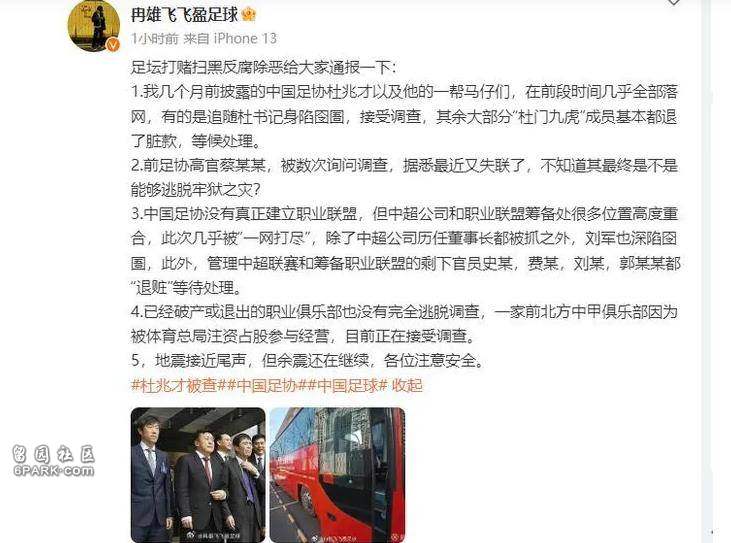Click the 来自 iPhone 13 source label
The width and height of the screenshot is (731, 543).
pos(230,38)
